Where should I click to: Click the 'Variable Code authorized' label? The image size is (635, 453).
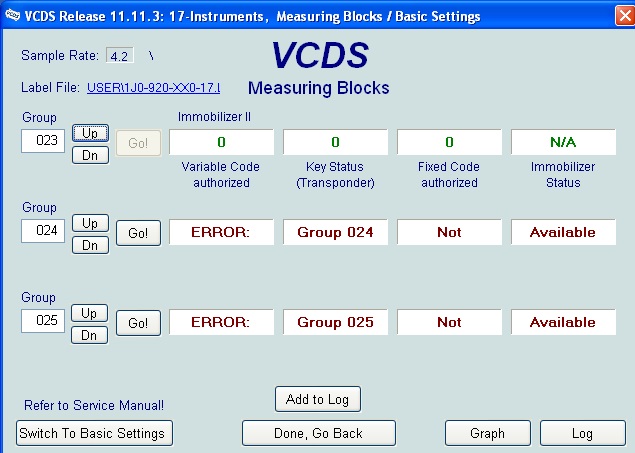(221, 174)
